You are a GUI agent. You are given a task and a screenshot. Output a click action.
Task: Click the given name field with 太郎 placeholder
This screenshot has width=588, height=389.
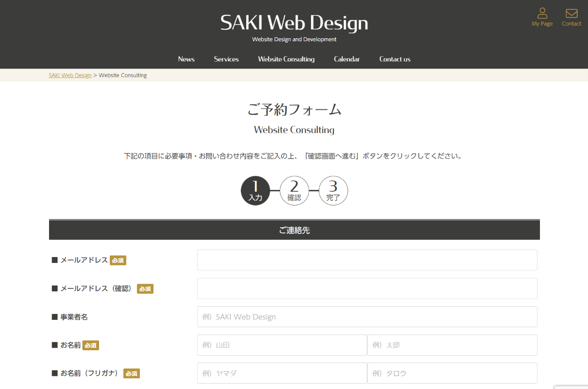tap(452, 345)
